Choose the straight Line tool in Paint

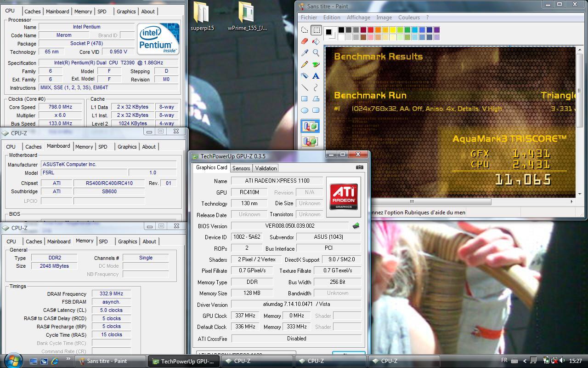point(305,87)
